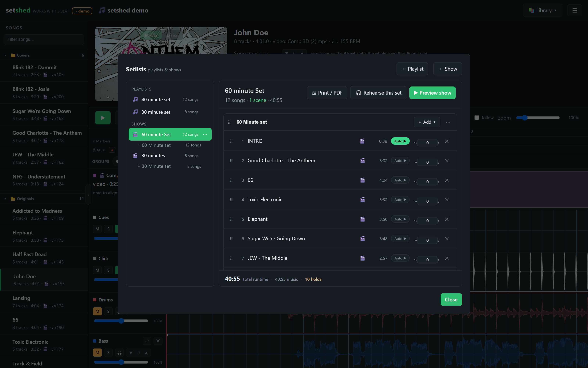Select the 30 minutes show
Viewport: 588px width, 368px height.
[x=170, y=155]
